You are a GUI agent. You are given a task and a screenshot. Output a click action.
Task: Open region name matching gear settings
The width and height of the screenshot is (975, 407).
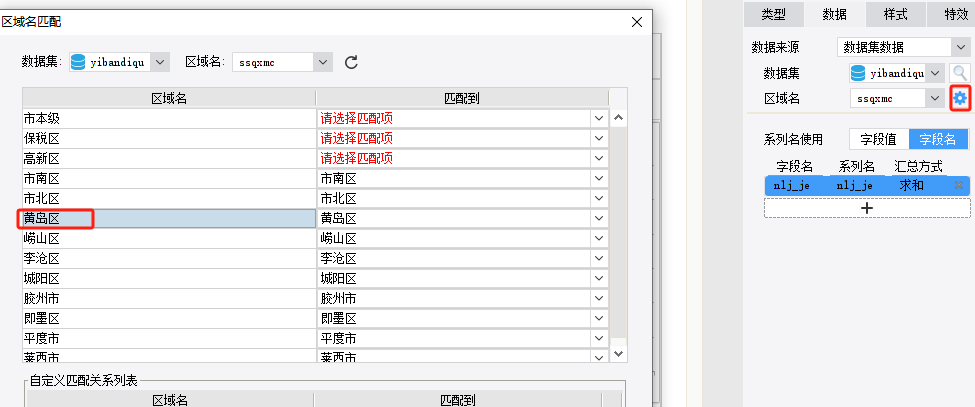pos(960,98)
